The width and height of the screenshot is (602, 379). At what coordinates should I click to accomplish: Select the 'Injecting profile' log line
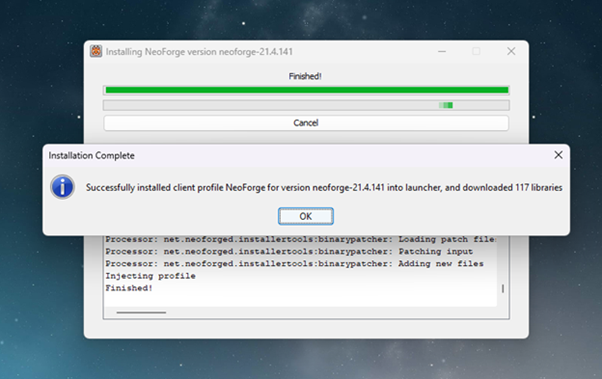(x=150, y=276)
